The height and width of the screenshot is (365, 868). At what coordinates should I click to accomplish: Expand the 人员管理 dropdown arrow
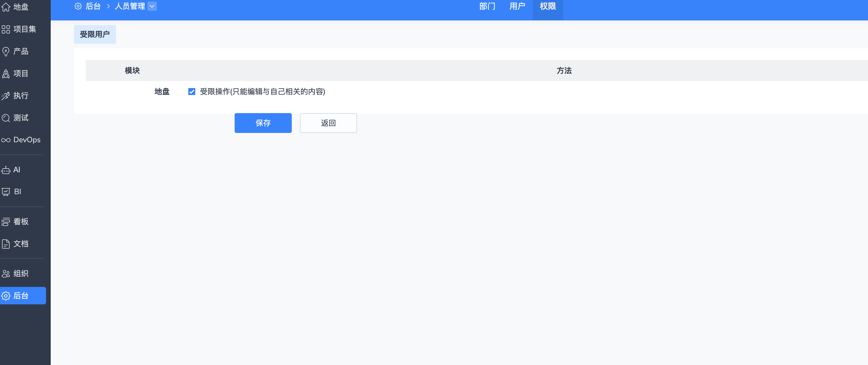152,6
